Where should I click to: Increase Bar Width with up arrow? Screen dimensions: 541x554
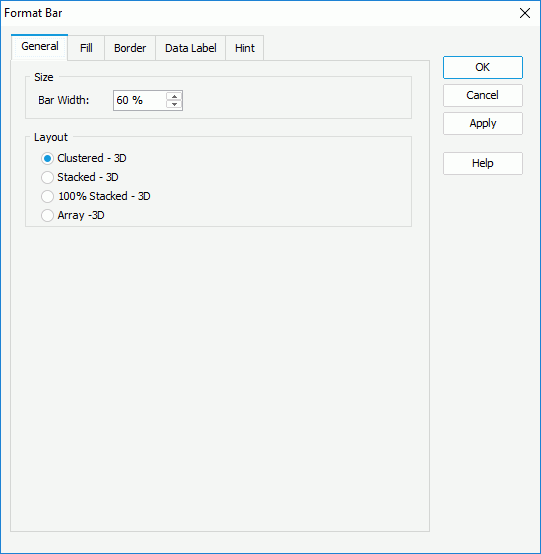174,96
